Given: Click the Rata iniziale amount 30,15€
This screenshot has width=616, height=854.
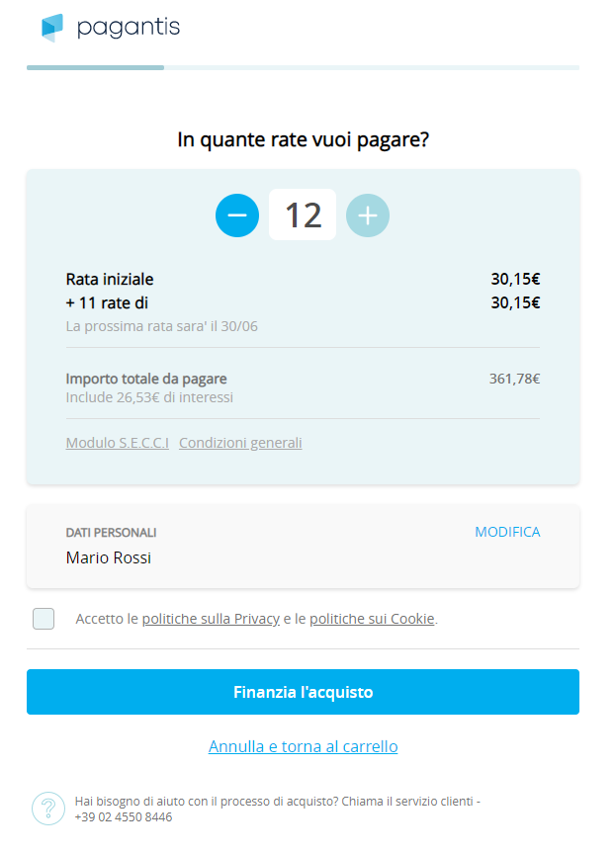Looking at the screenshot, I should pyautogui.click(x=515, y=279).
